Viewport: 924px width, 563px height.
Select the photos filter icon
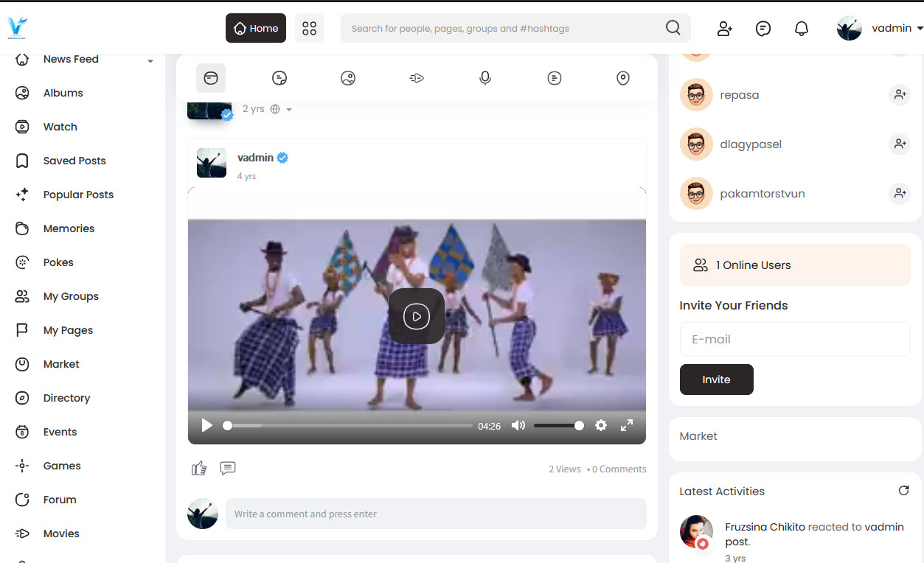pos(348,78)
